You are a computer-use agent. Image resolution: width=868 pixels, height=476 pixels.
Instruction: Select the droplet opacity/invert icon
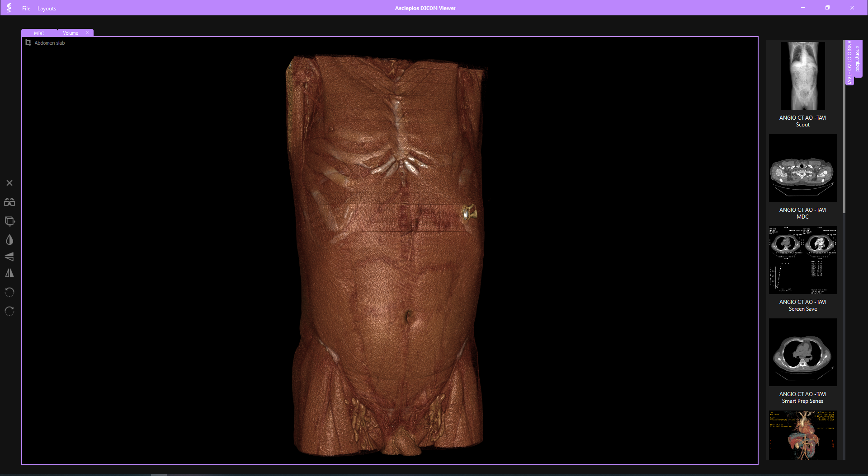pyautogui.click(x=9, y=240)
